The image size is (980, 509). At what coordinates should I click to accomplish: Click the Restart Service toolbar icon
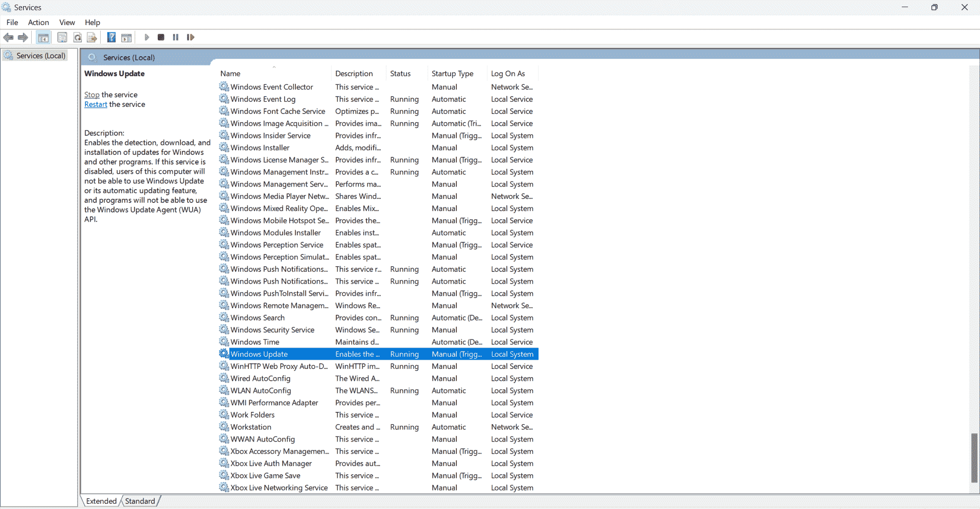[191, 37]
